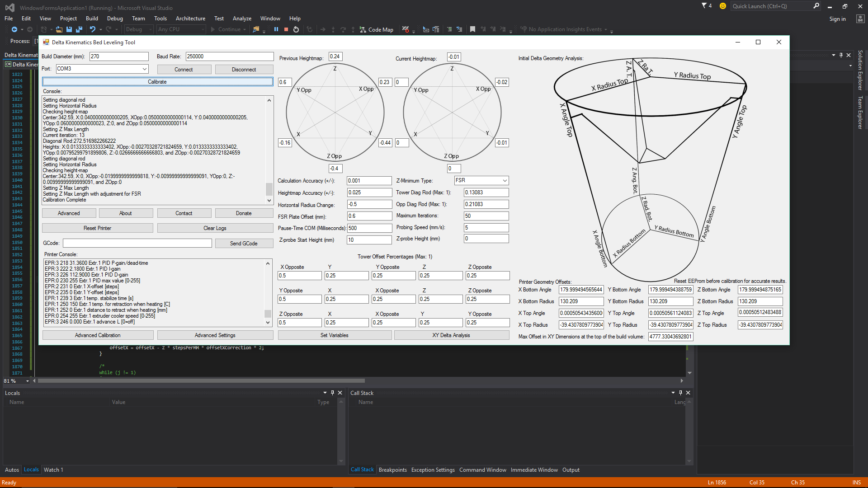Click the Undo arrow icon
868x488 pixels.
point(92,29)
